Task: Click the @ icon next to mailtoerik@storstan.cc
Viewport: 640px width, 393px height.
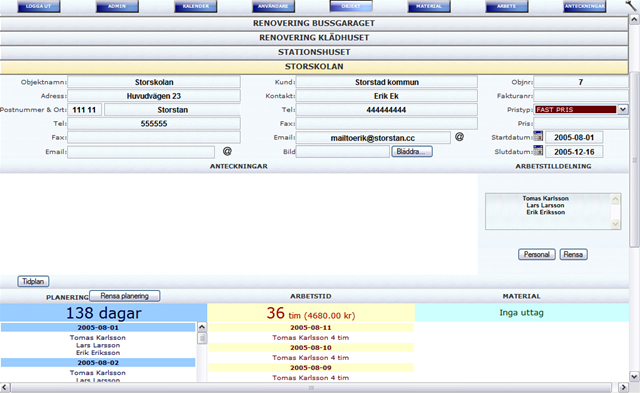Action: pyautogui.click(x=459, y=137)
